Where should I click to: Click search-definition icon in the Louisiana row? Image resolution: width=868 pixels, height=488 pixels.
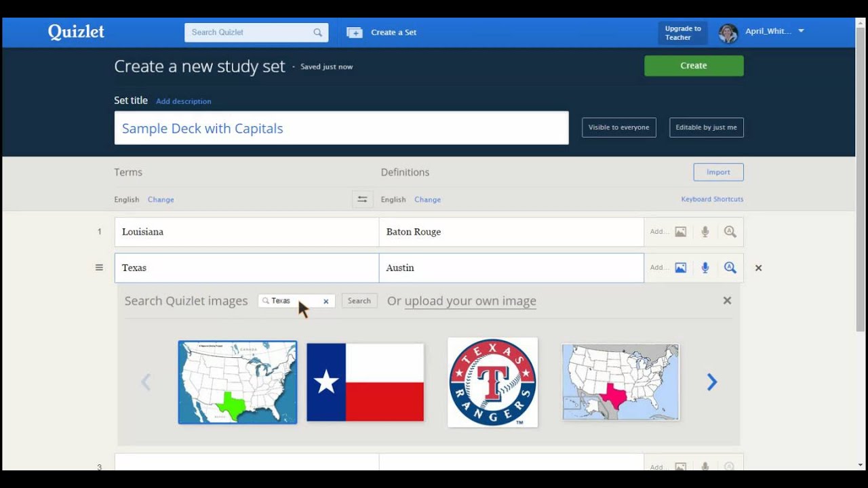pos(730,232)
